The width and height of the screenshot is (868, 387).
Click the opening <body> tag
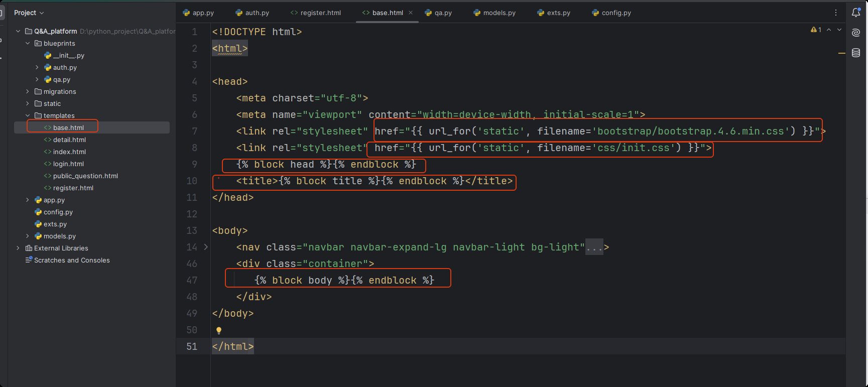(x=230, y=230)
